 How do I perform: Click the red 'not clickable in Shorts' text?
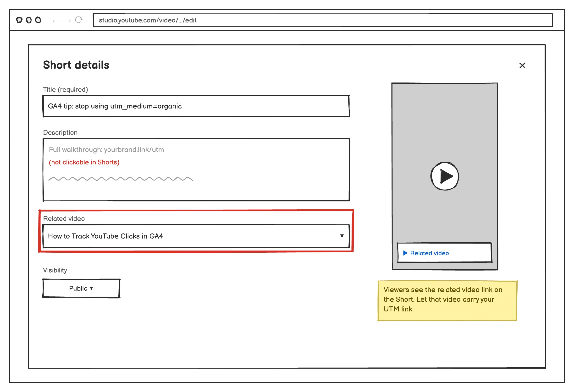[84, 162]
